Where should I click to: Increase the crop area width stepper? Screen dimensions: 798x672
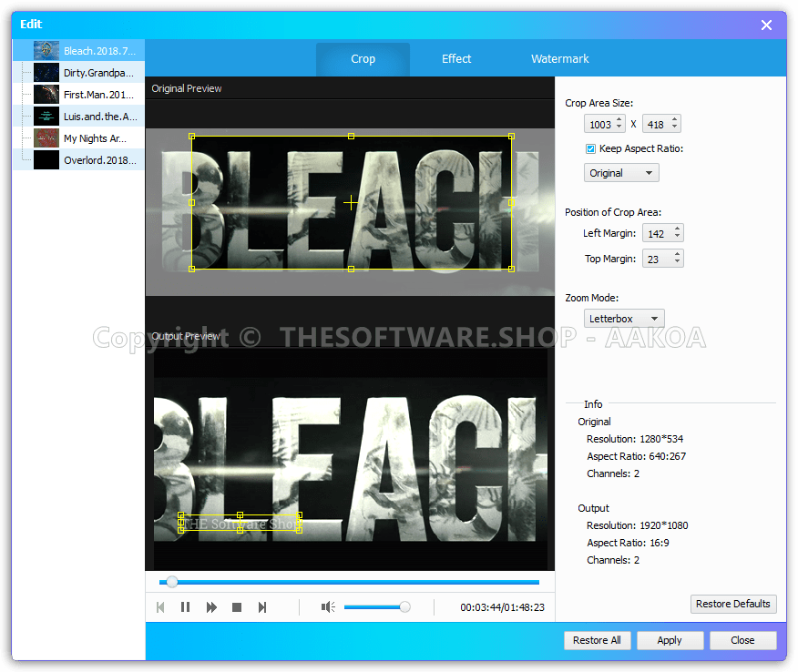tap(619, 119)
